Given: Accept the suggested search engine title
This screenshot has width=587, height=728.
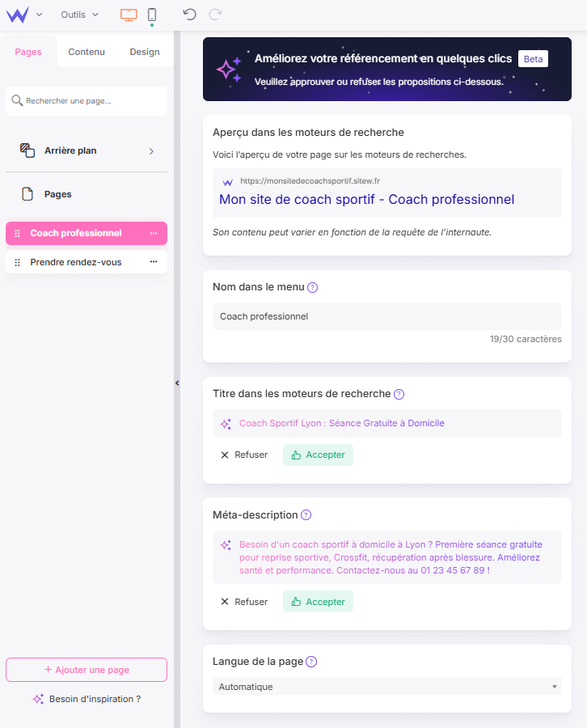Looking at the screenshot, I should click(x=318, y=455).
